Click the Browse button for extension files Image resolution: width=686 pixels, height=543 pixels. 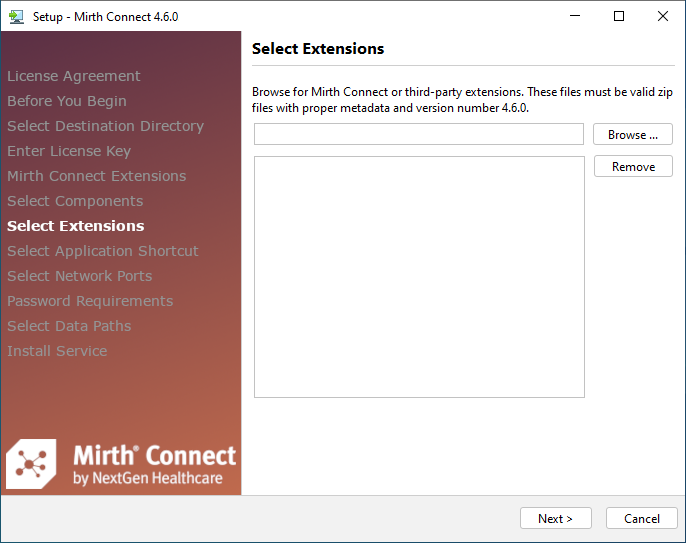(632, 135)
